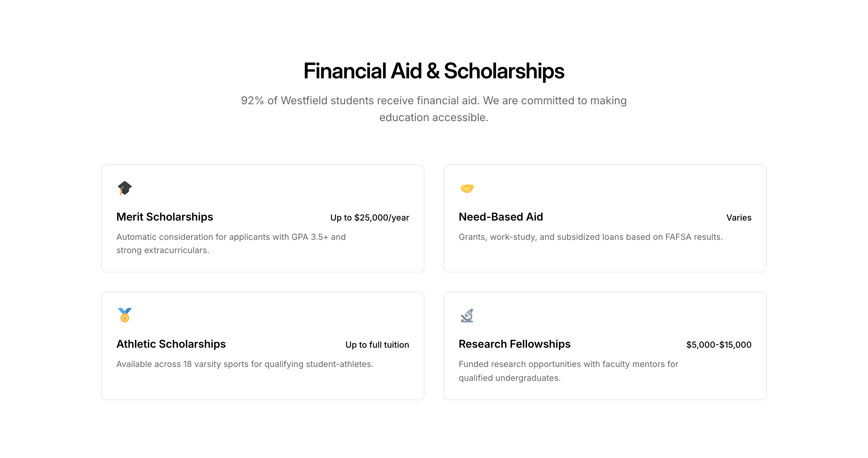
Task: Click the graduation cap icon
Action: (125, 188)
